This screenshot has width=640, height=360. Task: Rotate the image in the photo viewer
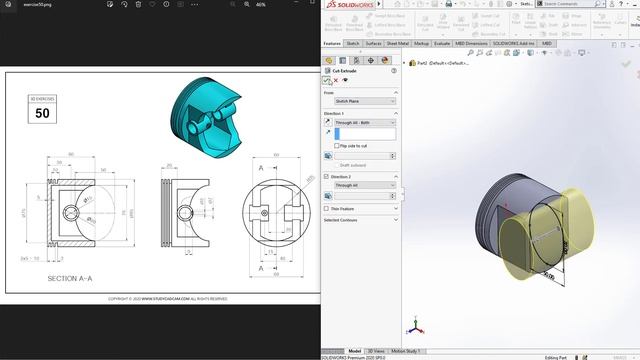pyautogui.click(x=124, y=4)
